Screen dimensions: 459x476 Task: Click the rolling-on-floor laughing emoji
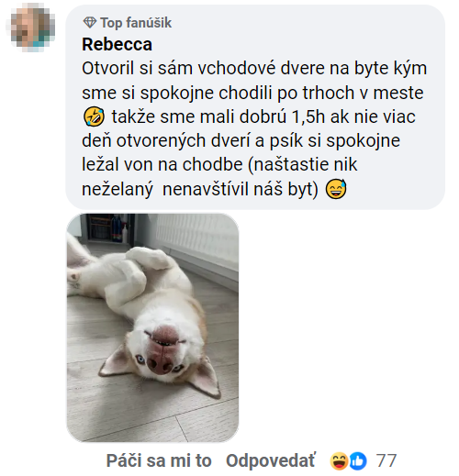[94, 116]
